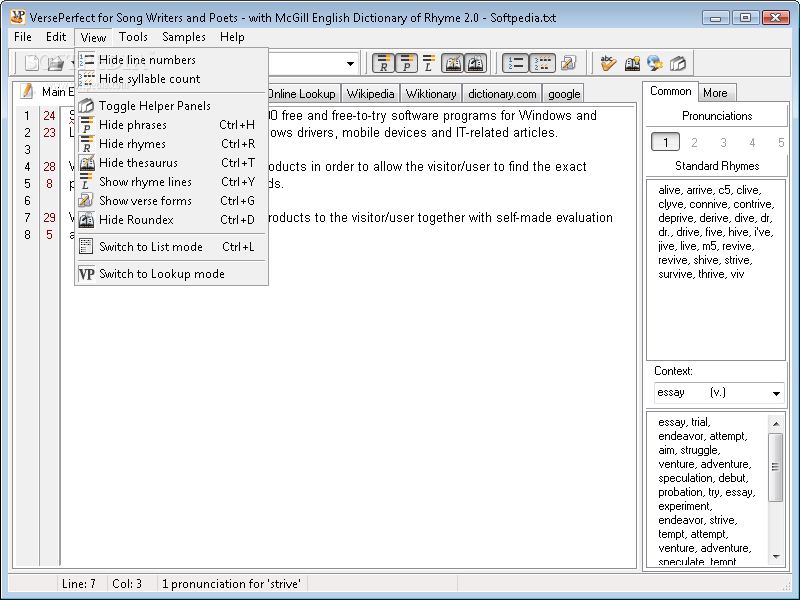800x600 pixels.
Task: Click the Standard Rhymes header button
Action: 717,166
